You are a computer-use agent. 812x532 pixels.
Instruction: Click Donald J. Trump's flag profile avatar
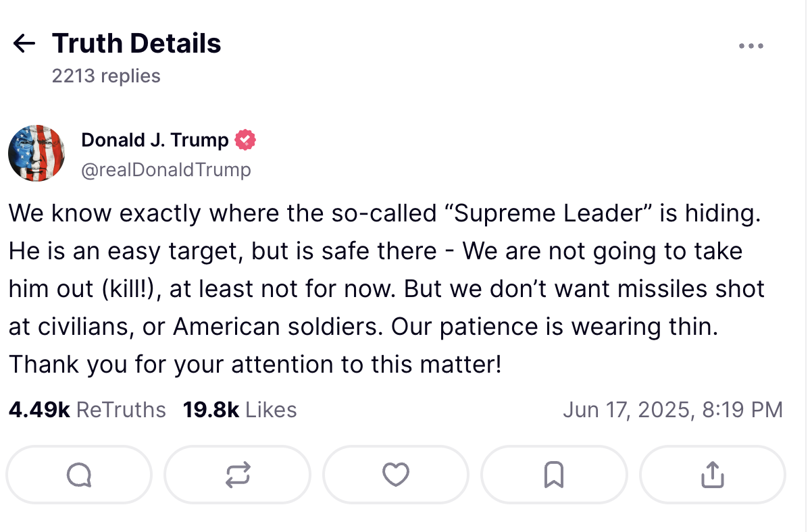coord(36,153)
